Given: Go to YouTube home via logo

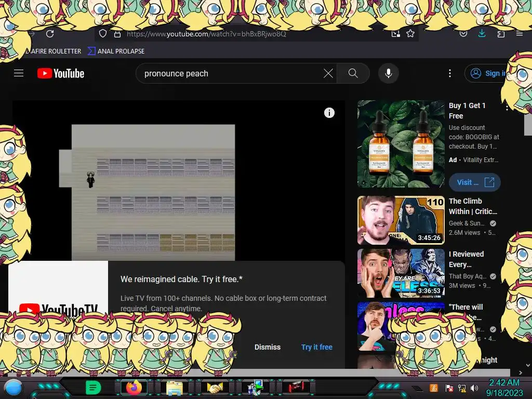Looking at the screenshot, I should pos(61,73).
